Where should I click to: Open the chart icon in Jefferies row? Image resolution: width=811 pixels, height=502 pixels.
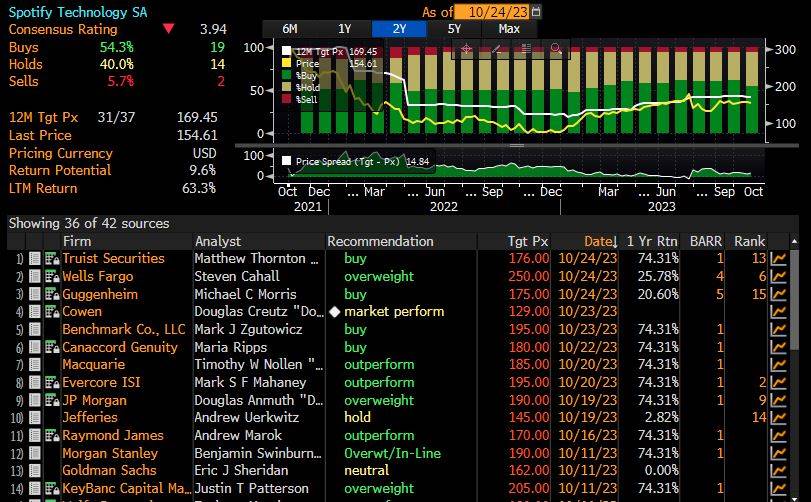point(778,418)
